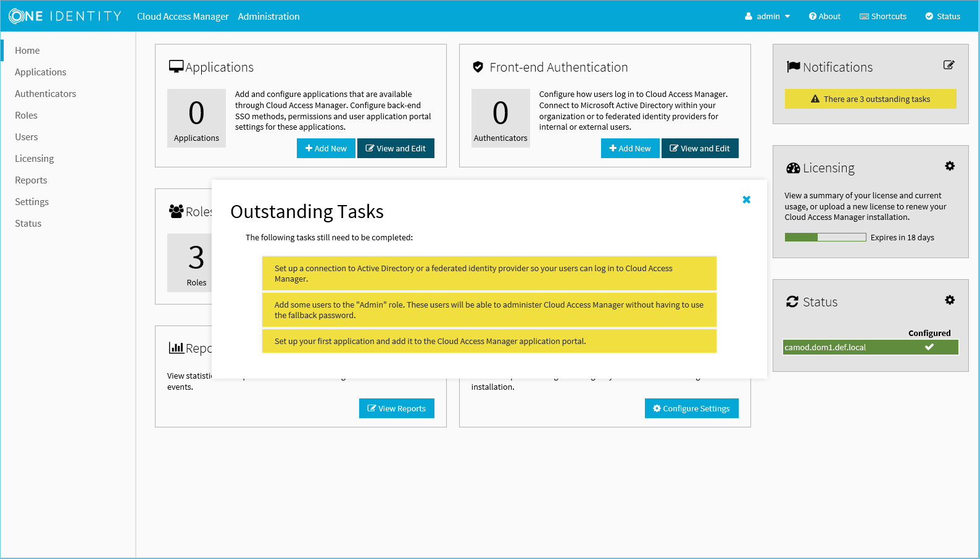This screenshot has height=559, width=980.
Task: Open Authenticators in the sidebar
Action: (45, 94)
